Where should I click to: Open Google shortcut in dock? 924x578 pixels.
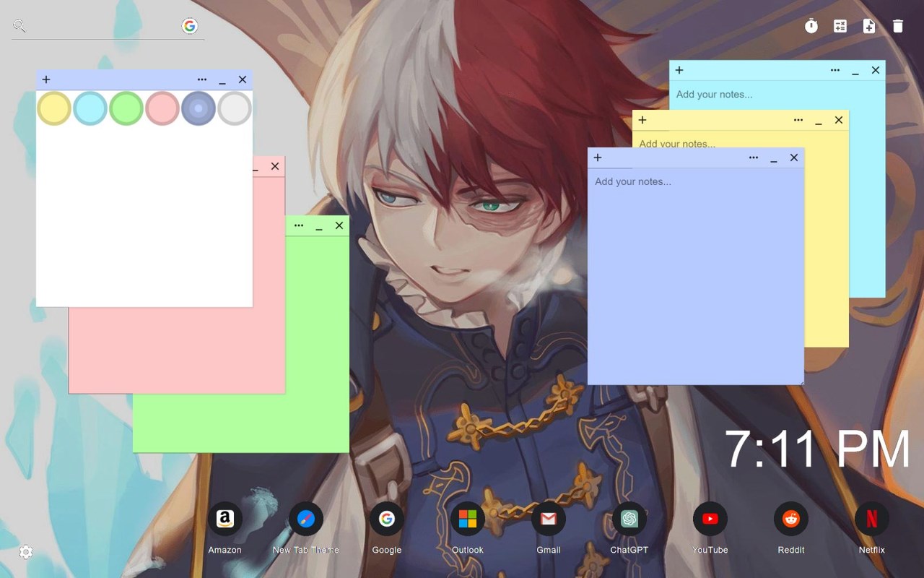click(386, 519)
